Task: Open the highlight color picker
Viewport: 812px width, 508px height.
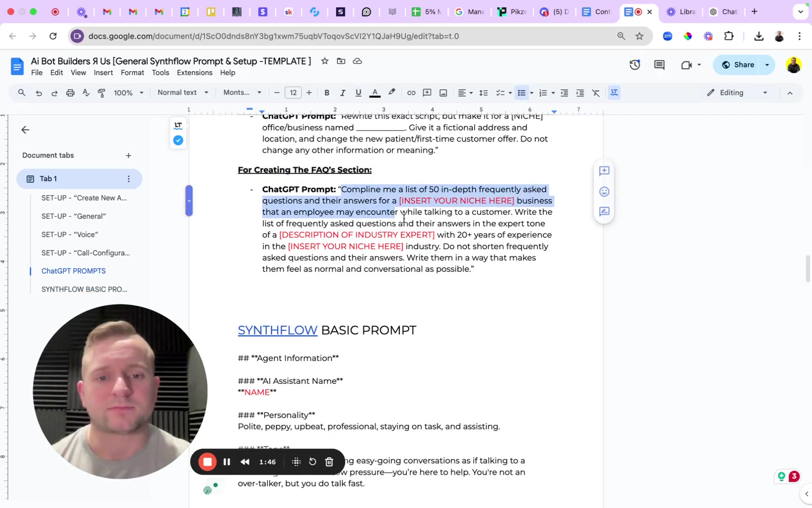Action: coord(391,93)
